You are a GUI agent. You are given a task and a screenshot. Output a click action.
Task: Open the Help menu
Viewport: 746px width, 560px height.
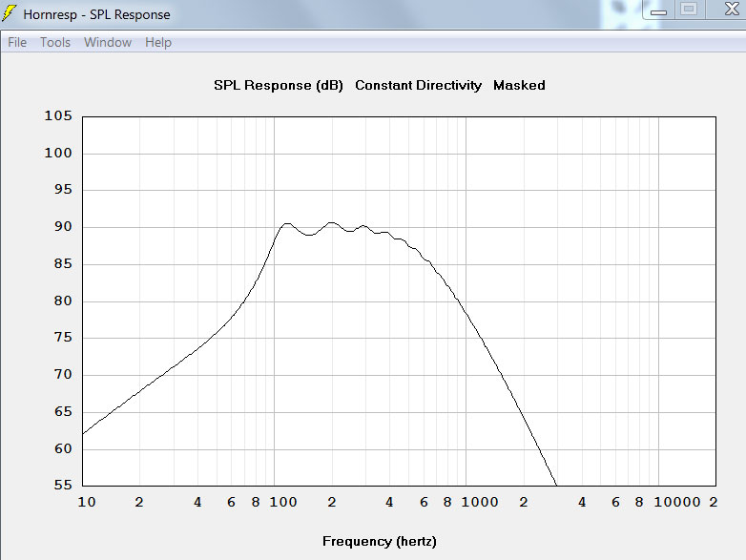click(x=158, y=42)
